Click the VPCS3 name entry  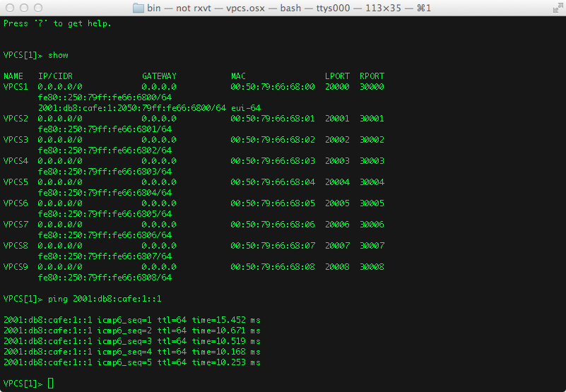[x=16, y=140]
